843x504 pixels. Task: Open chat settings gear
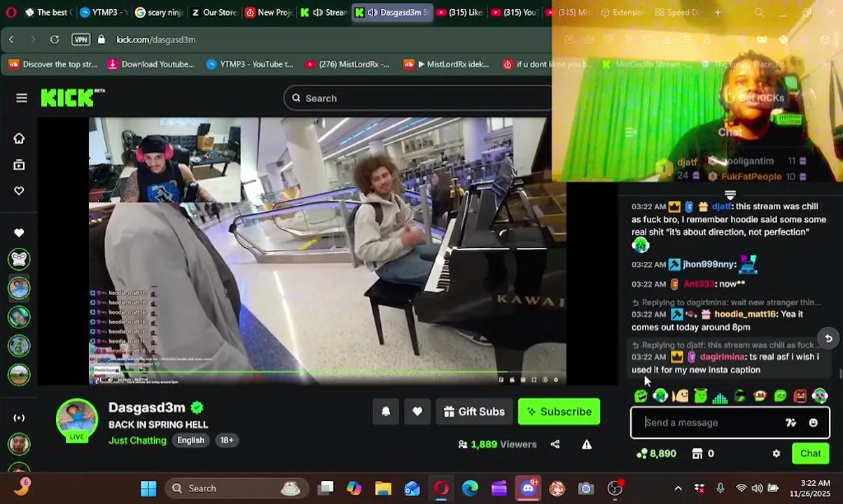776,454
